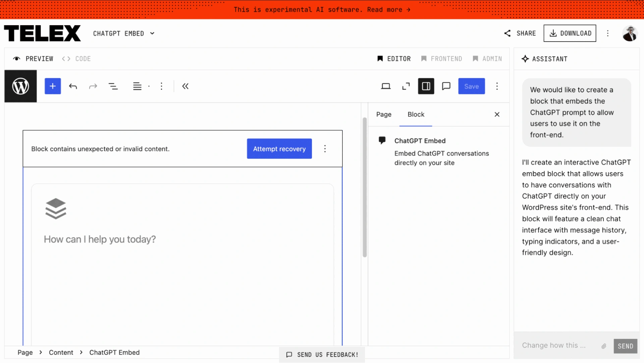
Task: Open laptop device preview icon
Action: (x=386, y=86)
